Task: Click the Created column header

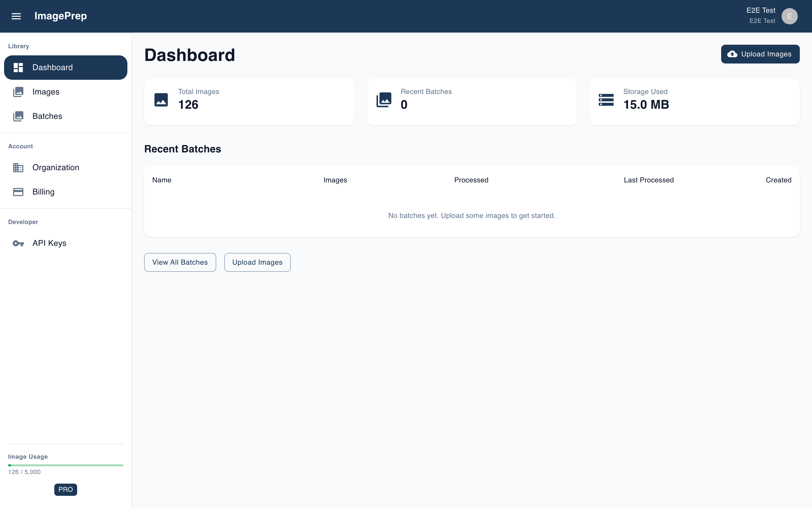Action: click(x=779, y=180)
